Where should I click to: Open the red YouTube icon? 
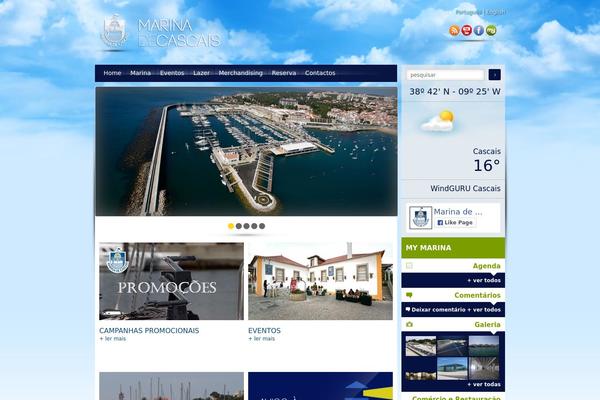coord(466,30)
